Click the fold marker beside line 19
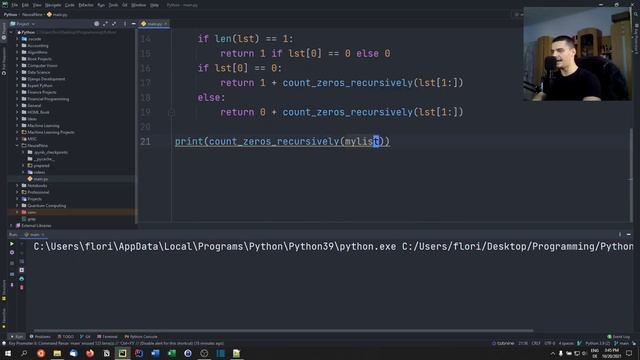 [x=171, y=112]
